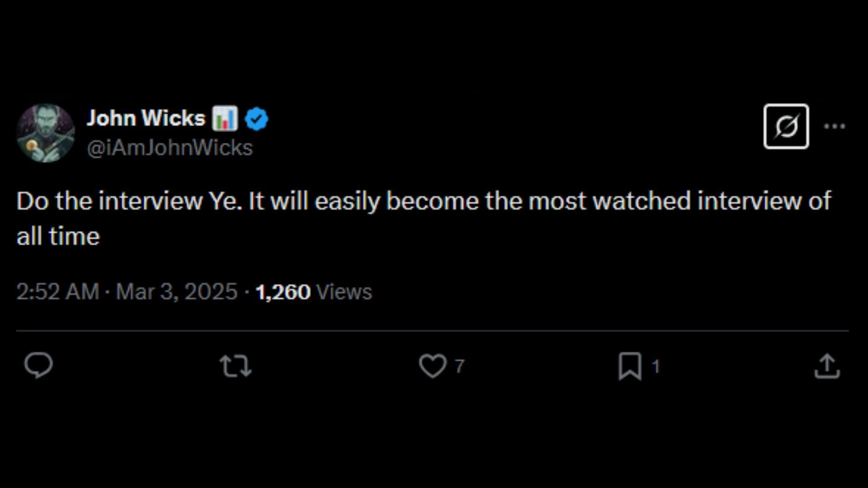Image resolution: width=868 pixels, height=488 pixels.
Task: Click the reply speech bubble icon
Action: click(38, 365)
